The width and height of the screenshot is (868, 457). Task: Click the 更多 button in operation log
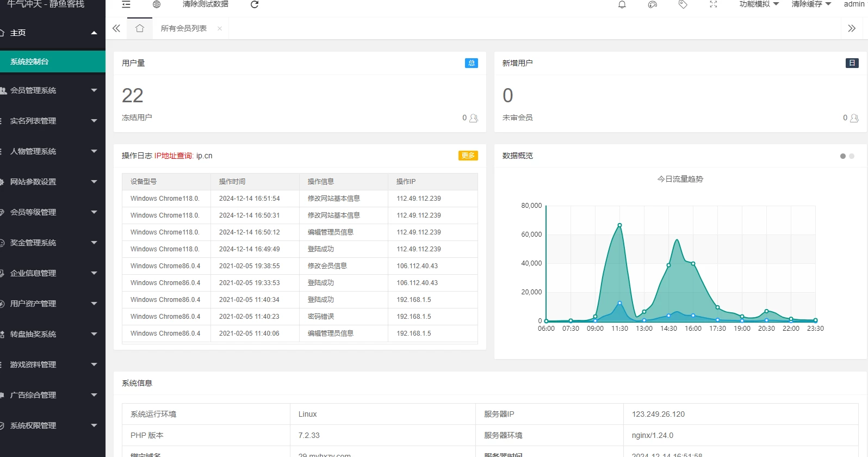(468, 156)
